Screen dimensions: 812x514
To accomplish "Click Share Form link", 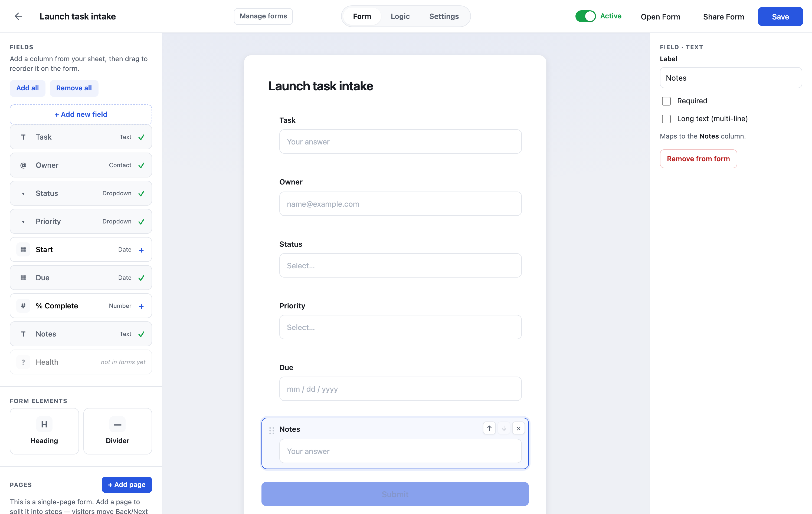I will coord(723,17).
